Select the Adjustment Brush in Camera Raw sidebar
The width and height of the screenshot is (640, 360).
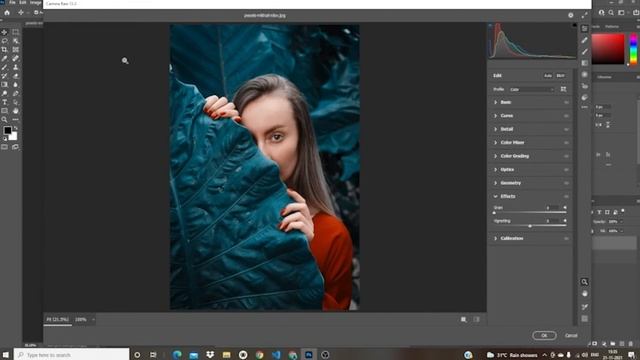[584, 51]
